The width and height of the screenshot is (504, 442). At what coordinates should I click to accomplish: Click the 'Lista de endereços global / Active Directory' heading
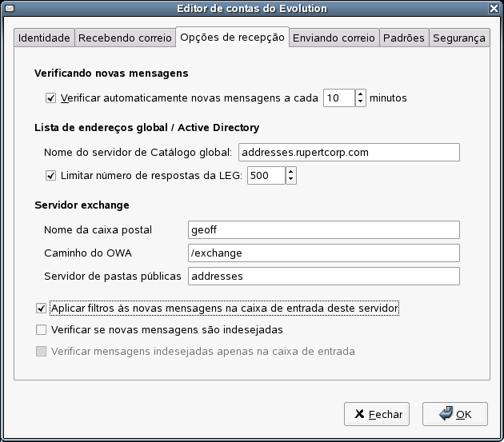point(146,128)
